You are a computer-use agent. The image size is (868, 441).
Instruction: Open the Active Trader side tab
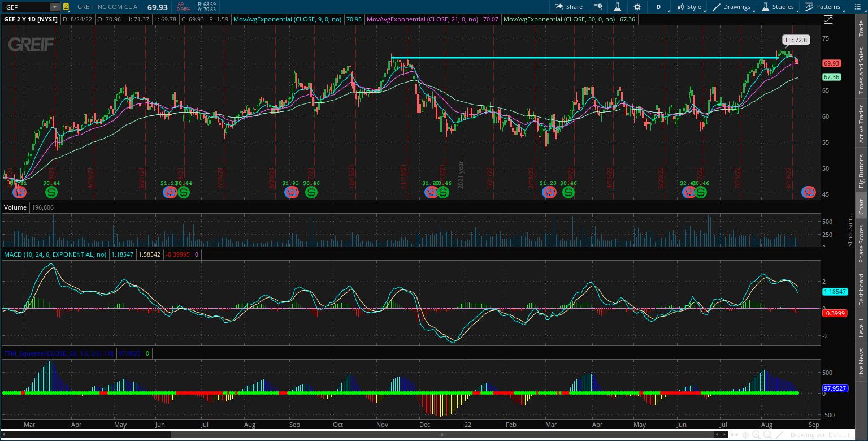[861, 123]
